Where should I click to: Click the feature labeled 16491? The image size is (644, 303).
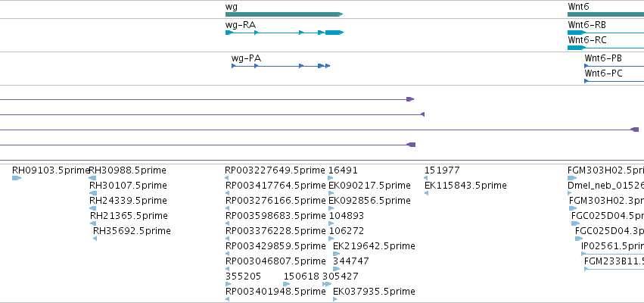click(x=331, y=178)
